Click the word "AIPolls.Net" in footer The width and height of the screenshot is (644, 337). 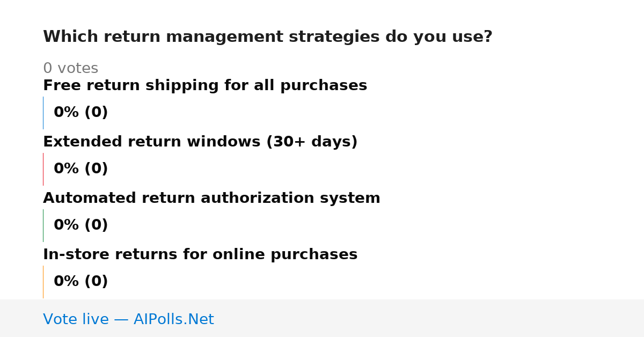(x=173, y=320)
